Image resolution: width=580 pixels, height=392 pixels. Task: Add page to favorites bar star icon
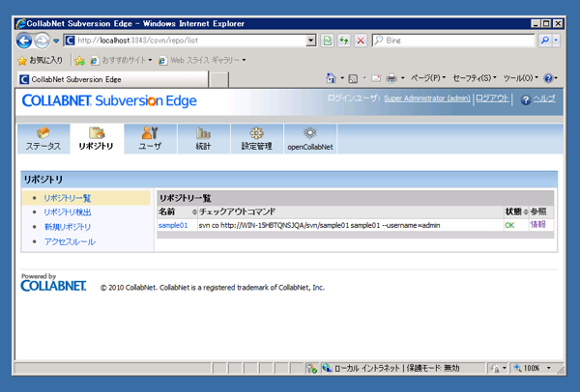click(x=79, y=61)
